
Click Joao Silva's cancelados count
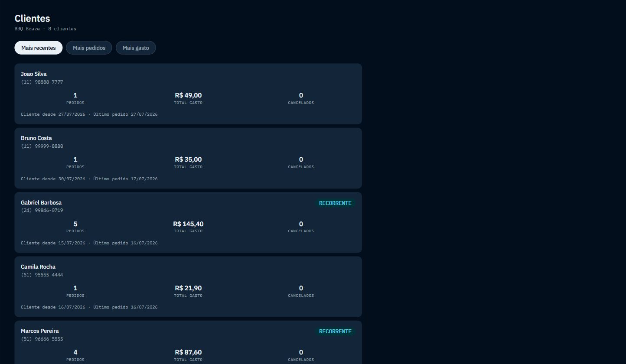[x=301, y=95]
